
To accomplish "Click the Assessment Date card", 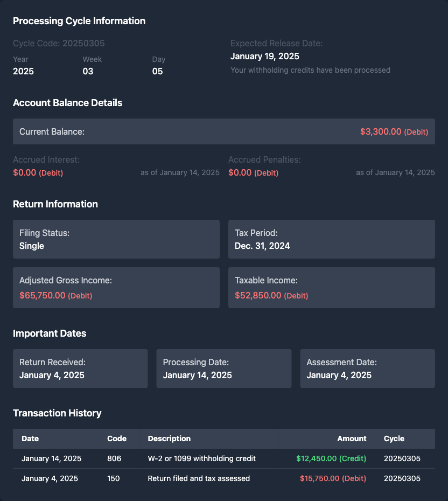I will click(x=368, y=368).
